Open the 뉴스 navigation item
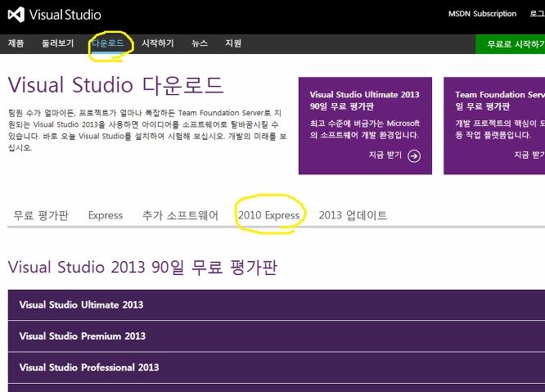545x392 pixels. click(200, 43)
